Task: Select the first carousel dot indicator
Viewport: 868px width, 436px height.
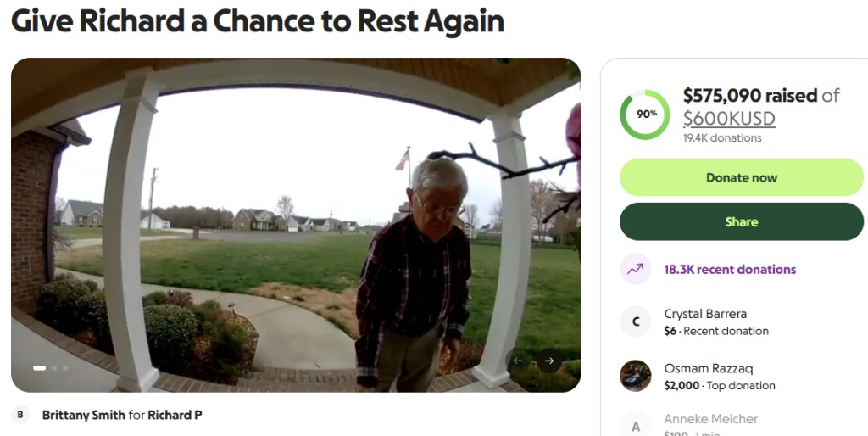Action: click(39, 368)
